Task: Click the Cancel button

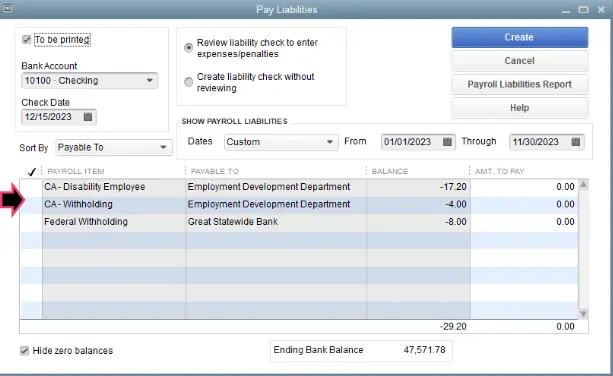Action: 520,61
